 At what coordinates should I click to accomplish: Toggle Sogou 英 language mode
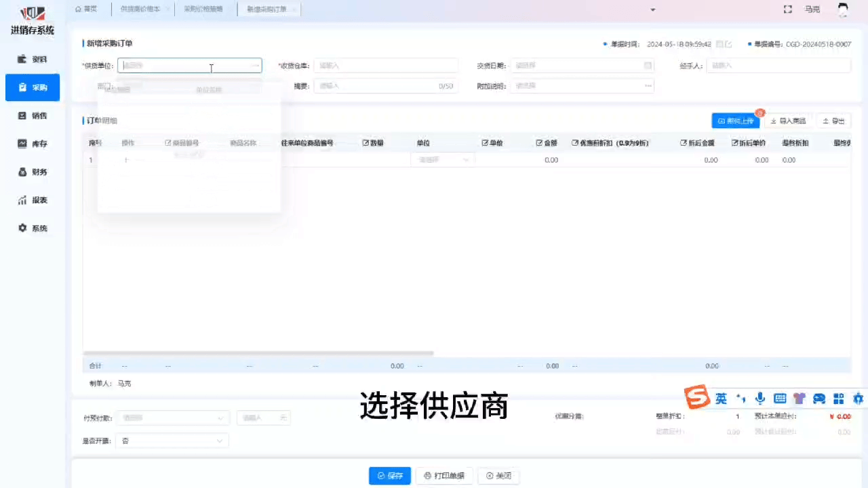point(721,399)
